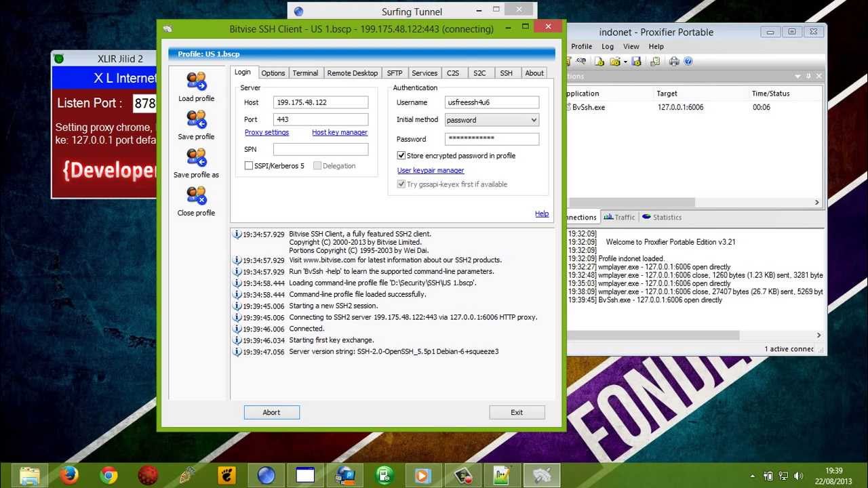Open the User keypair manager link
This screenshot has height=488, width=868.
coord(431,170)
